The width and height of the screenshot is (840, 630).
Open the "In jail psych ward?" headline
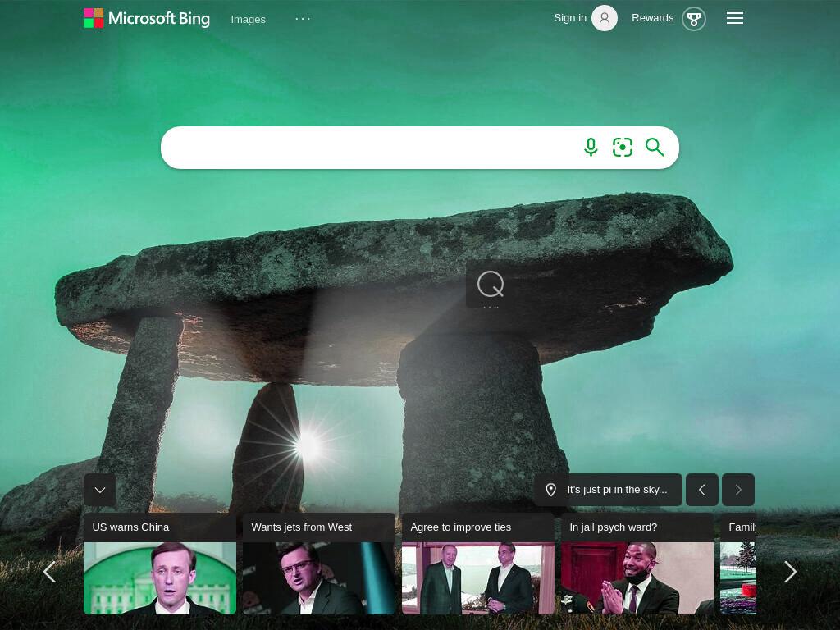coord(614,527)
